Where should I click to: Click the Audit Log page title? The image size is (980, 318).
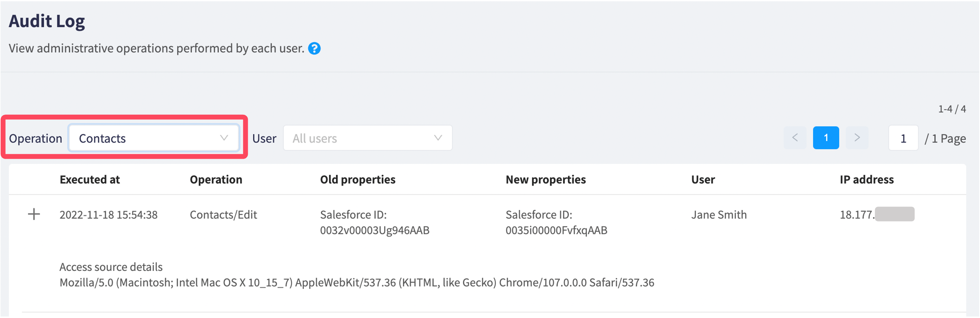(x=47, y=21)
